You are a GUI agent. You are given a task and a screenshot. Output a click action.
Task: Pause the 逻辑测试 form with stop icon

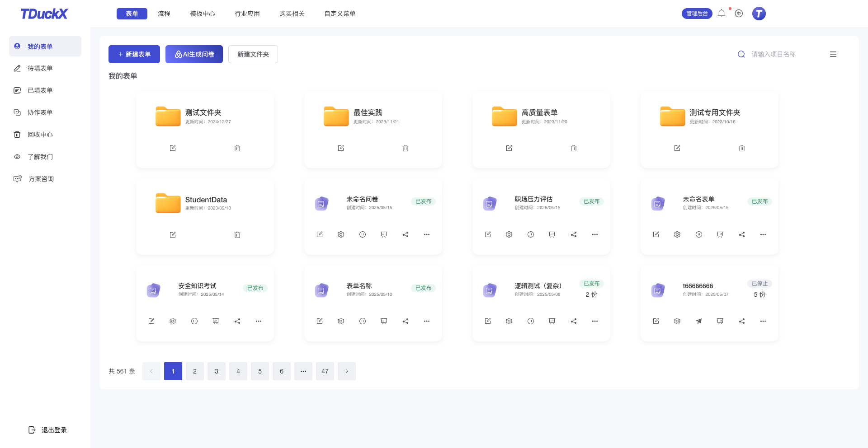point(531,321)
